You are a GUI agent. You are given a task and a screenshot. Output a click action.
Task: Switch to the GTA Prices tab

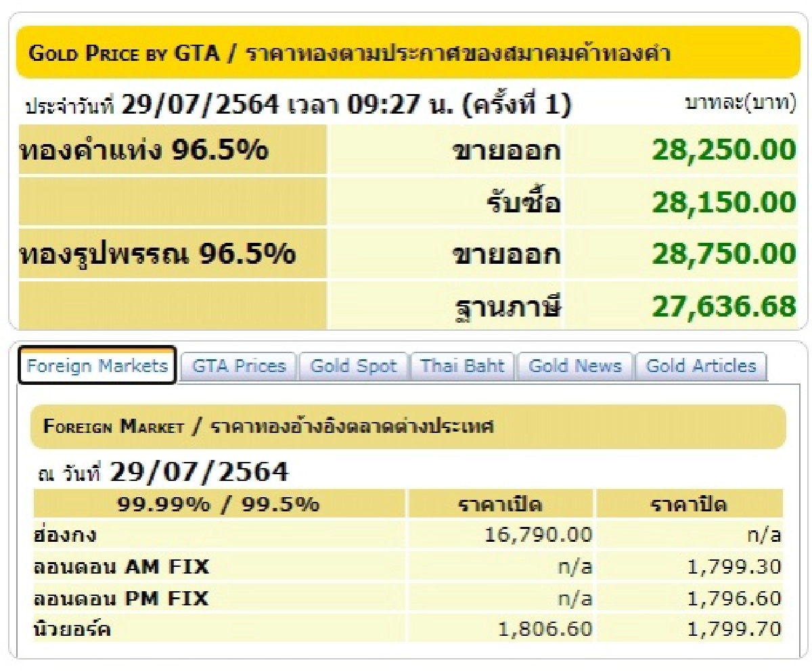(x=237, y=366)
